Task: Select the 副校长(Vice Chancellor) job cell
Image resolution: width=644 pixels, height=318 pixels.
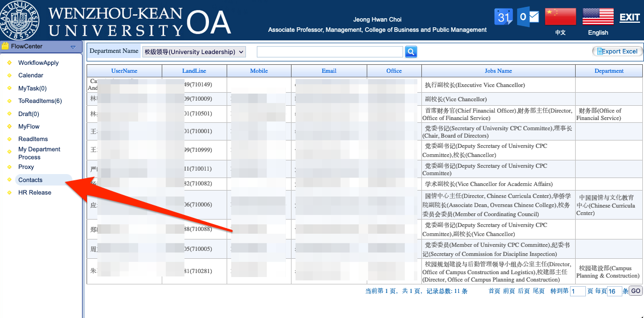Action: (x=498, y=100)
